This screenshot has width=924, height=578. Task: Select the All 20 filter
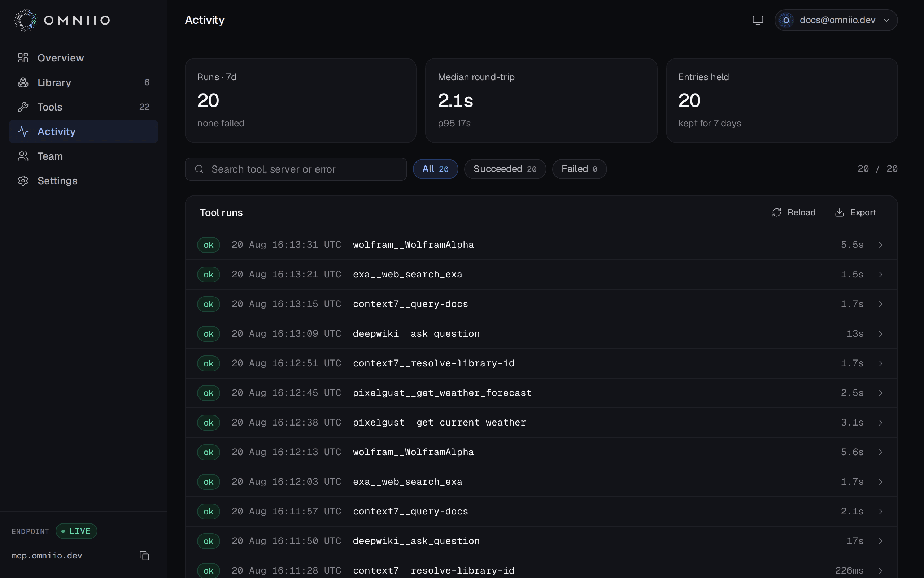[435, 169]
